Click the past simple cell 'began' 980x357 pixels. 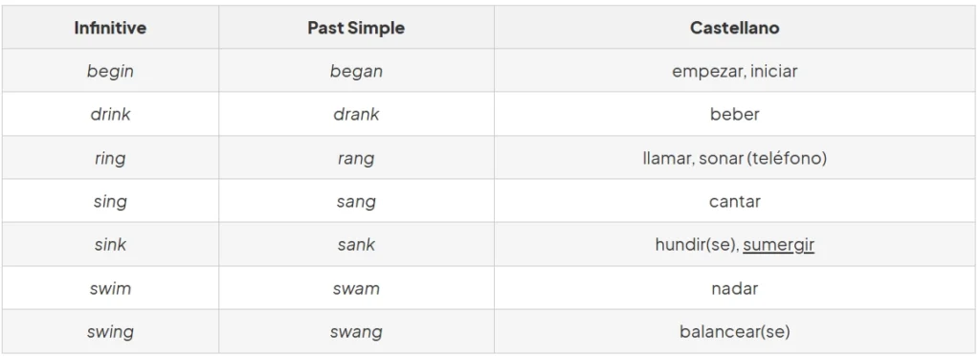(356, 71)
